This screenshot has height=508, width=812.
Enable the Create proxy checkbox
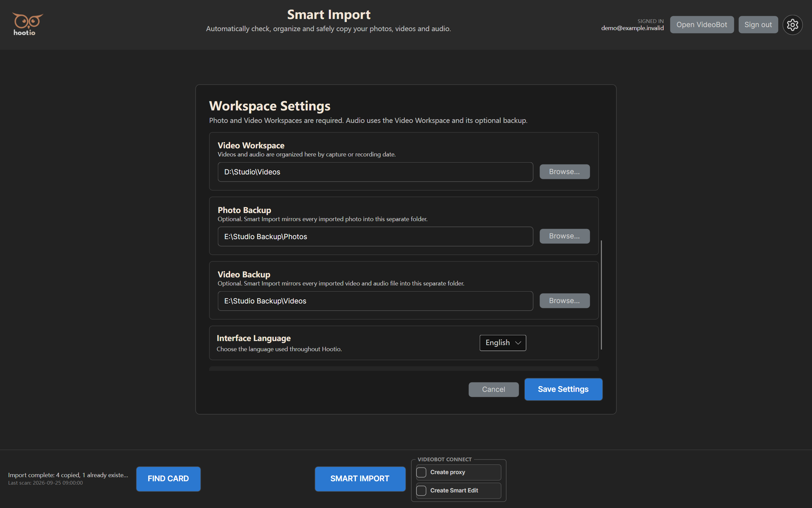point(421,472)
